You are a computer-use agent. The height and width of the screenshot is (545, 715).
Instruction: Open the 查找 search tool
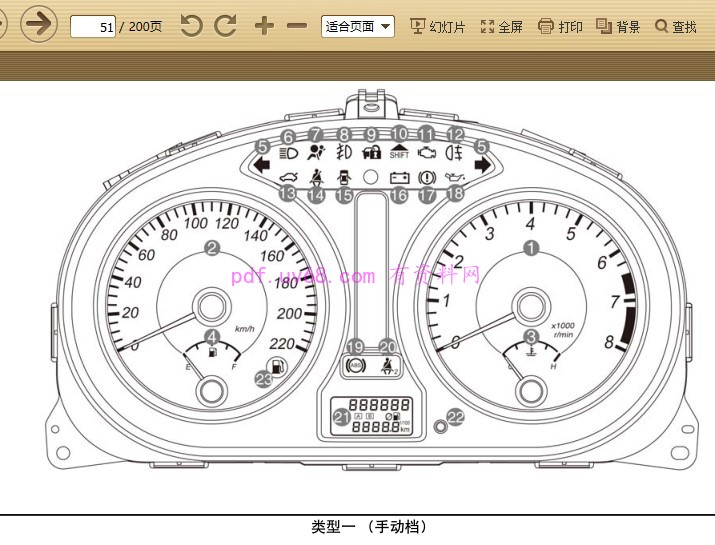pyautogui.click(x=676, y=27)
